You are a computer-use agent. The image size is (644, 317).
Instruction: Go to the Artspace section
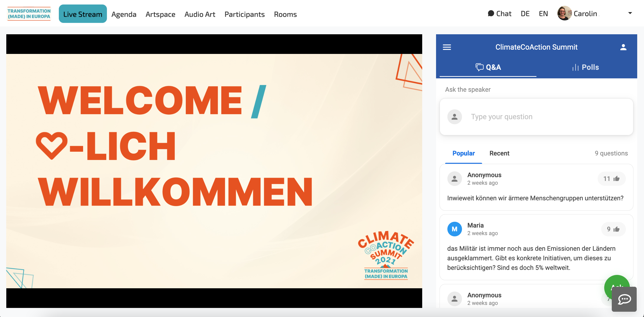point(160,14)
